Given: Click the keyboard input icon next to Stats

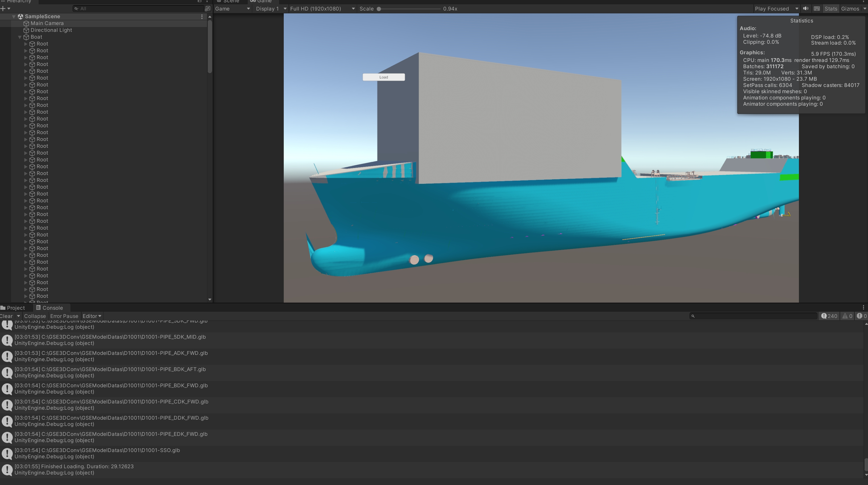Looking at the screenshot, I should 817,9.
